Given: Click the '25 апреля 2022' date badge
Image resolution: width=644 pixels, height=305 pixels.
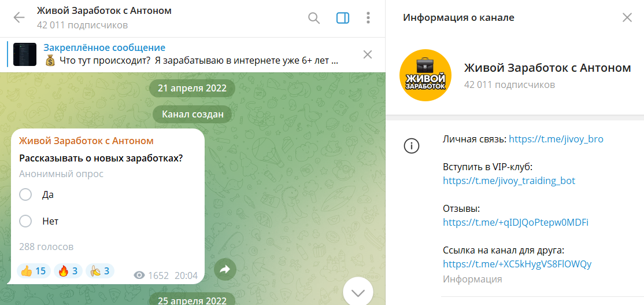Looking at the screenshot, I should pos(192,300).
